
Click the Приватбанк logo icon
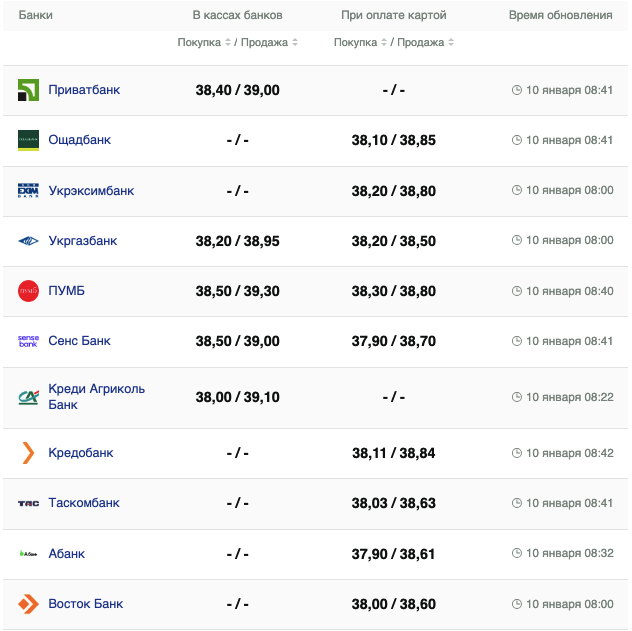[28, 90]
